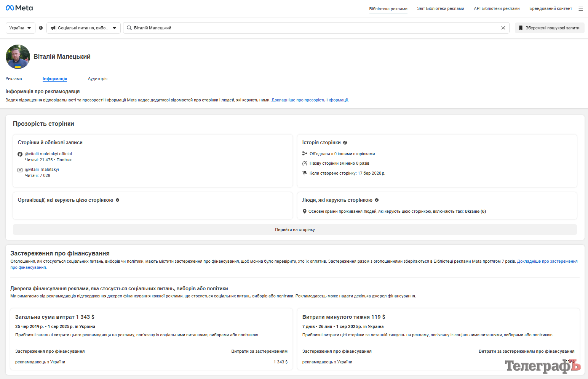Screen dimensions: 588x379
Task: Click the info icon beside Історія сторінки
Action: click(345, 143)
